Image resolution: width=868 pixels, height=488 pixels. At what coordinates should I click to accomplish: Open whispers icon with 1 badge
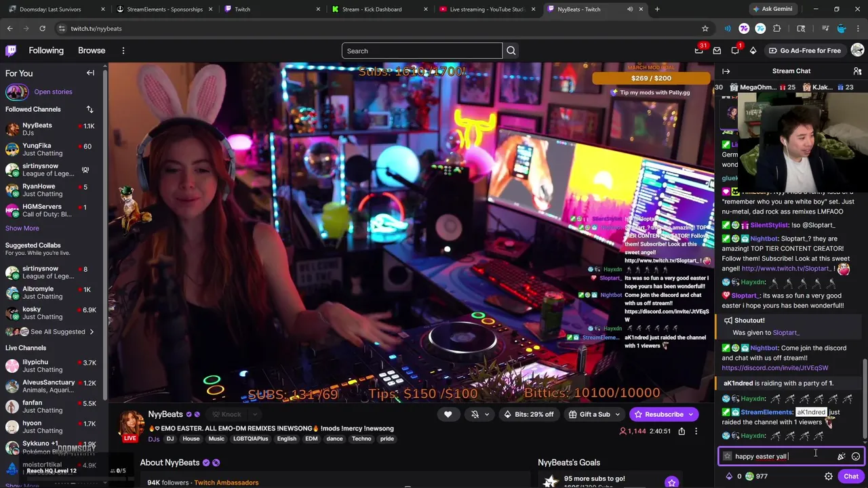click(735, 51)
